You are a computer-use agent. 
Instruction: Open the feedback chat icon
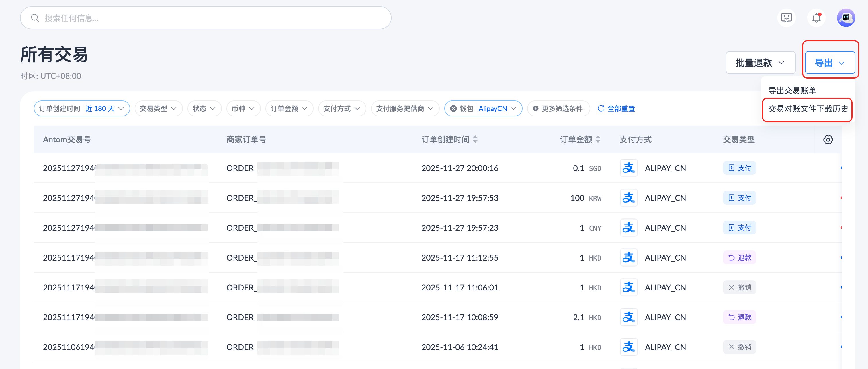coord(786,18)
